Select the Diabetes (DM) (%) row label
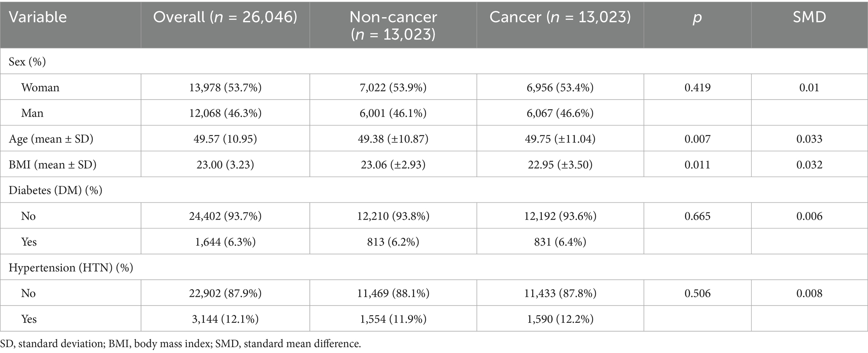Image resolution: width=868 pixels, height=353 pixels. (55, 190)
